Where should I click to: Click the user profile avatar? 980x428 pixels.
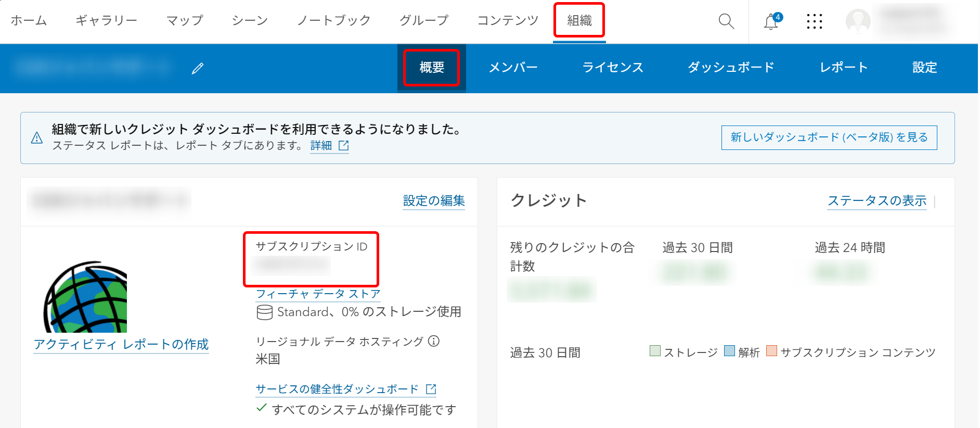[858, 21]
